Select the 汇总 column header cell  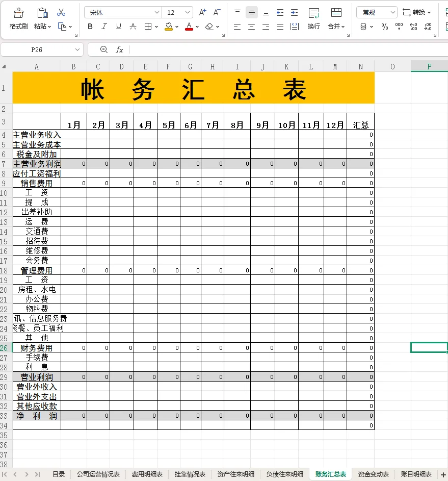(x=361, y=121)
